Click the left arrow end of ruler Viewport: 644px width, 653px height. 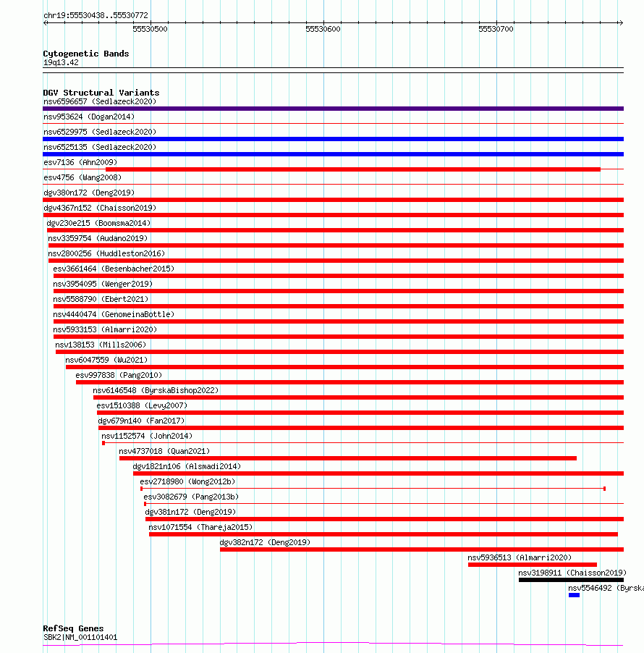pos(46,23)
